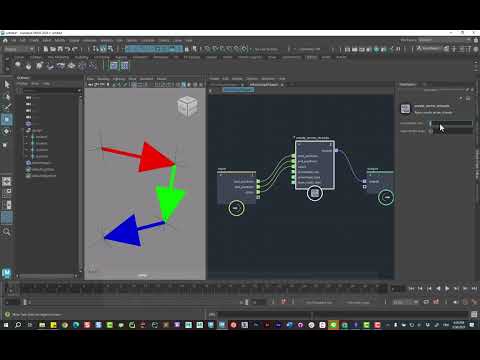Click the Redo icon in status line
The height and width of the screenshot is (360, 480).
point(75,49)
